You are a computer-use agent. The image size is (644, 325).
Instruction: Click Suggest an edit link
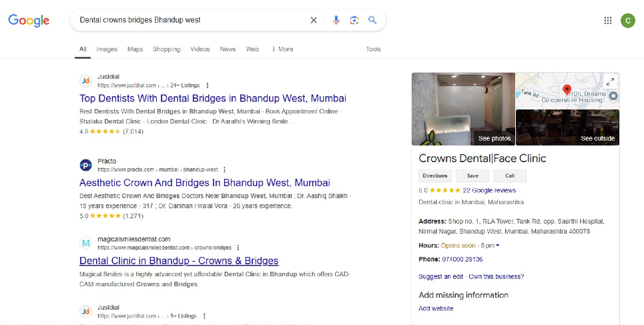click(440, 276)
